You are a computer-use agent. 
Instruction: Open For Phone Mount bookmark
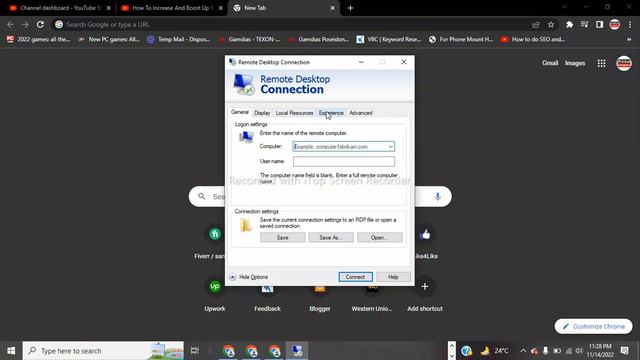pyautogui.click(x=461, y=39)
